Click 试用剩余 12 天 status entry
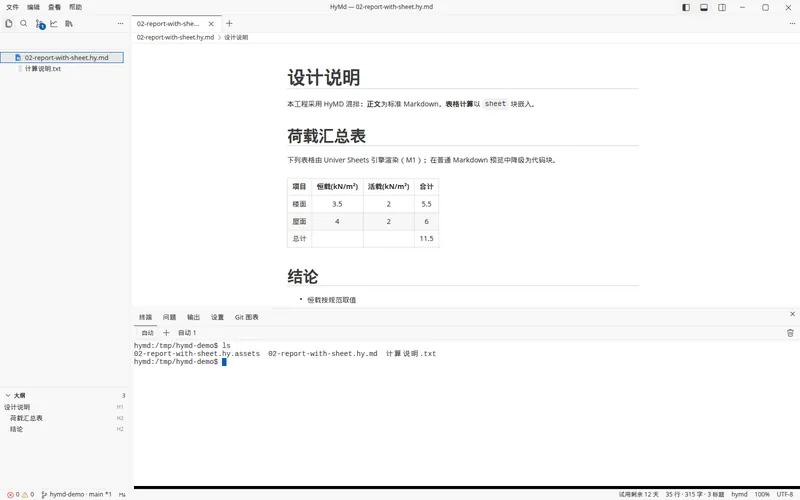Viewport: 800px width, 500px height. click(638, 494)
